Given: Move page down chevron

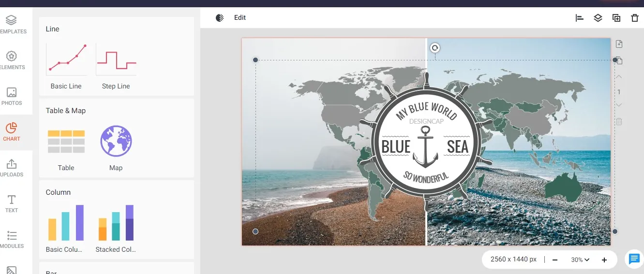Looking at the screenshot, I should [x=619, y=105].
